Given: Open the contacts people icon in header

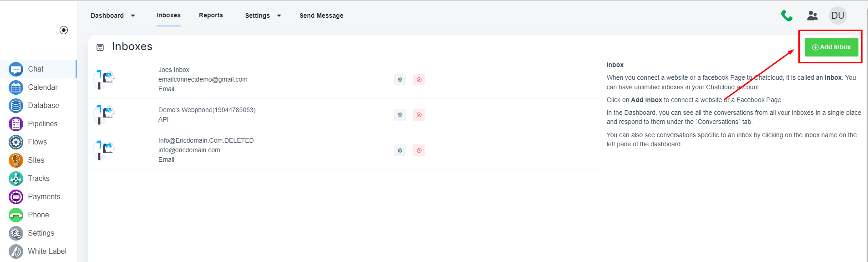Looking at the screenshot, I should 812,16.
